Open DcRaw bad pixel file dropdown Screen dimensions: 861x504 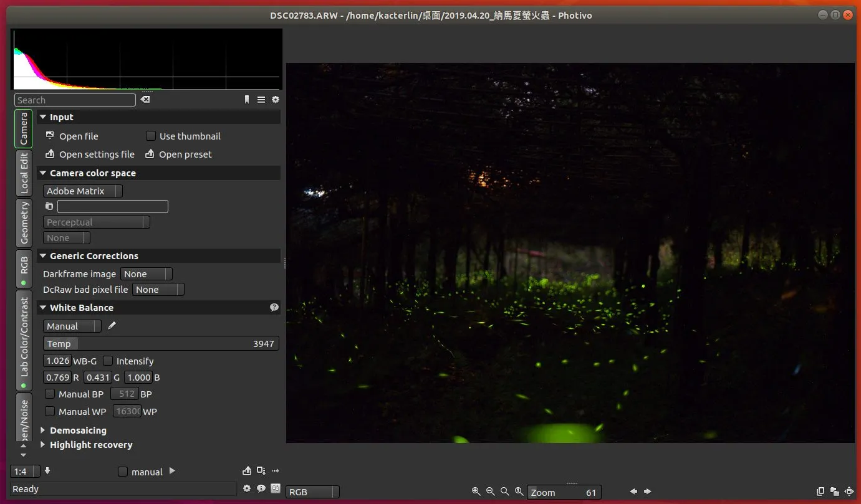158,289
